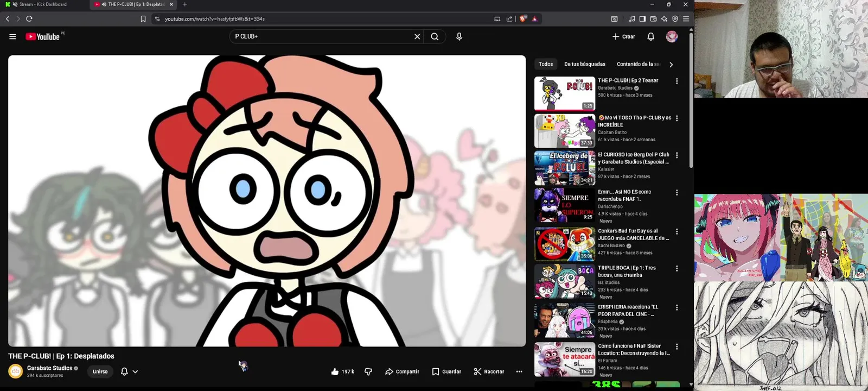Open YouTube notifications bell in header
Viewport: 868px width, 391px height.
coord(650,36)
